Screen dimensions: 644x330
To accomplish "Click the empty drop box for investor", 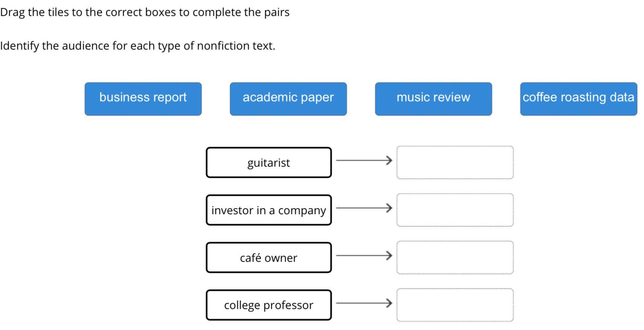I will [455, 210].
